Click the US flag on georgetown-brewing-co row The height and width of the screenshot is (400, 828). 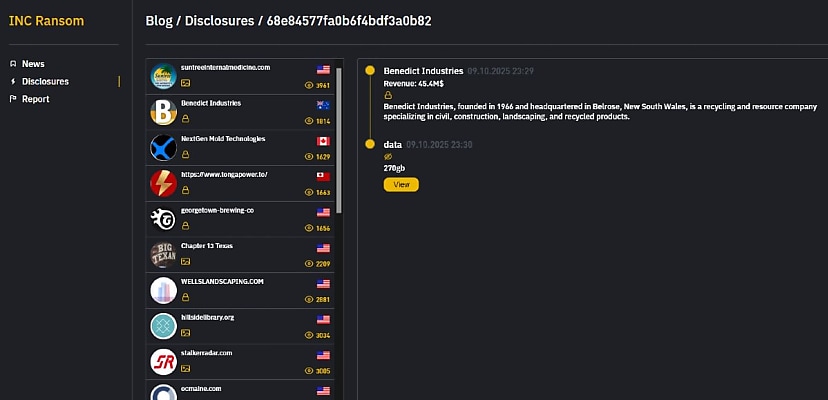pyautogui.click(x=323, y=212)
